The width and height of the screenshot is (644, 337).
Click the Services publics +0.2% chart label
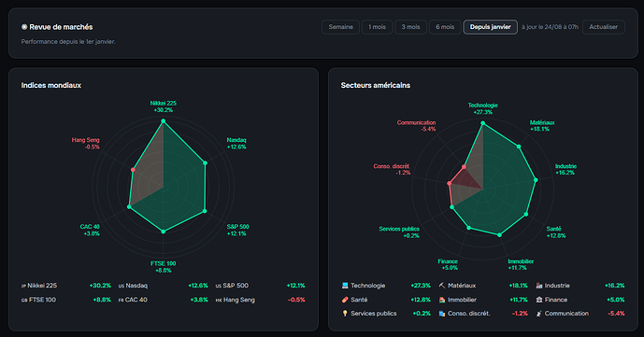(399, 232)
